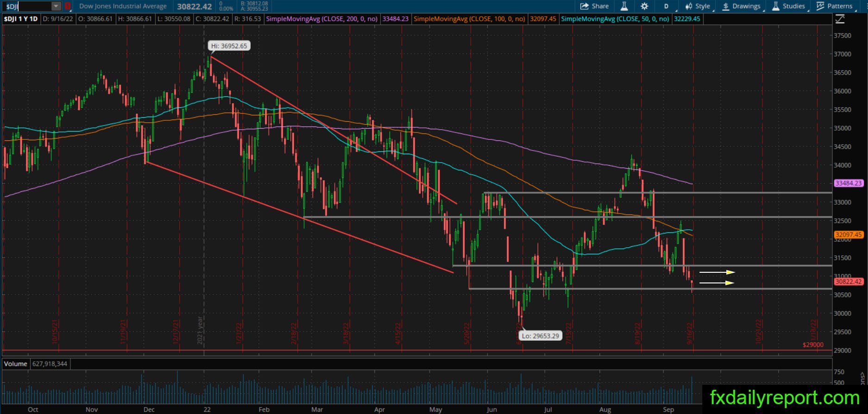Viewport: 868px width, 414px height.
Task: Select the $DJI 1 Y 1D chart label
Action: [21, 19]
